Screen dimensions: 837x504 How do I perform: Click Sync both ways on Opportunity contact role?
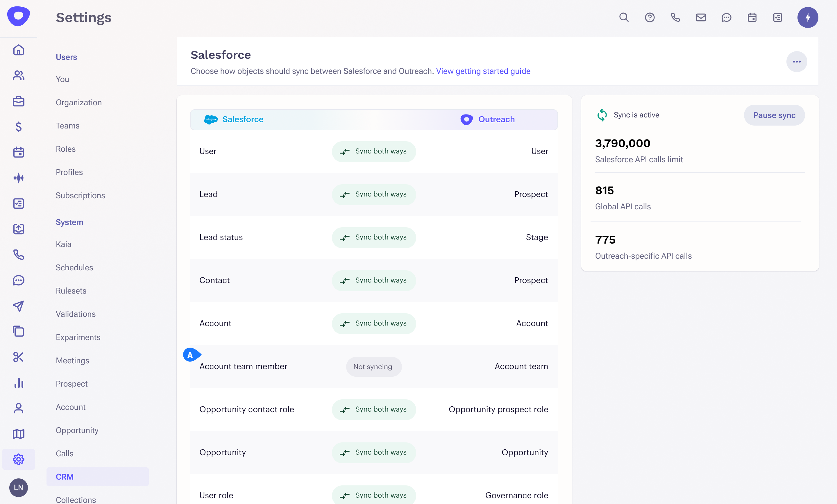[373, 410]
